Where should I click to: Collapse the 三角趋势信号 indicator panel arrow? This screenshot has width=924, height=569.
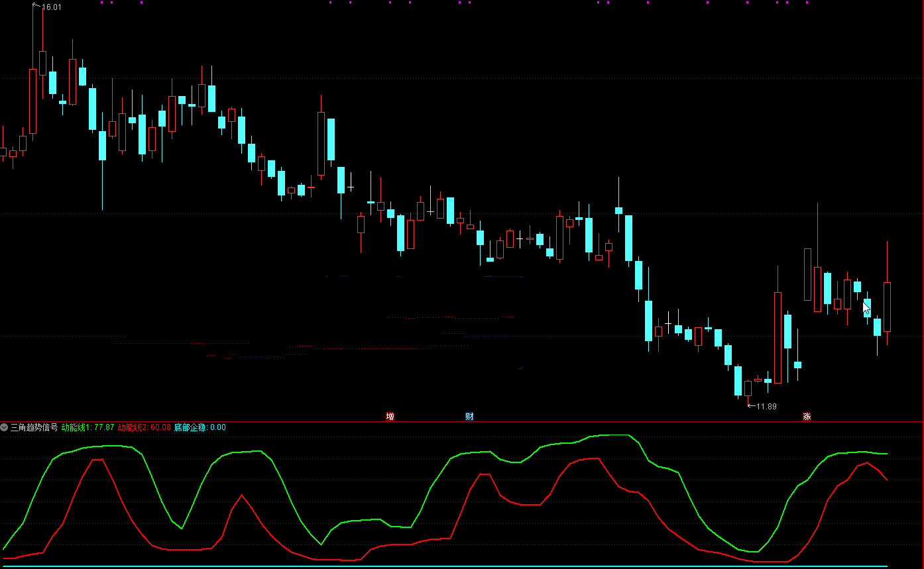coord(5,427)
